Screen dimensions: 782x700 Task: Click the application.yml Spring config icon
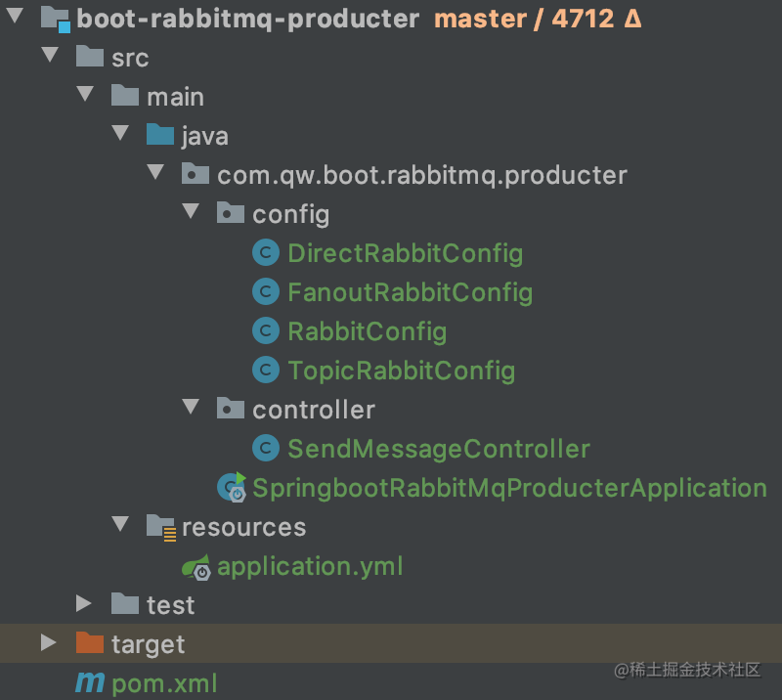coord(196,567)
